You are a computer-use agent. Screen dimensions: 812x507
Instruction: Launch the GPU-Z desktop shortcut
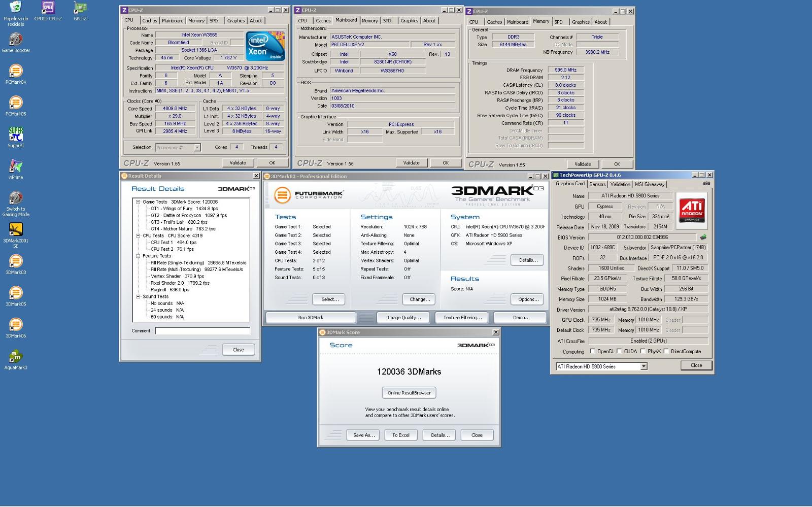(80, 11)
